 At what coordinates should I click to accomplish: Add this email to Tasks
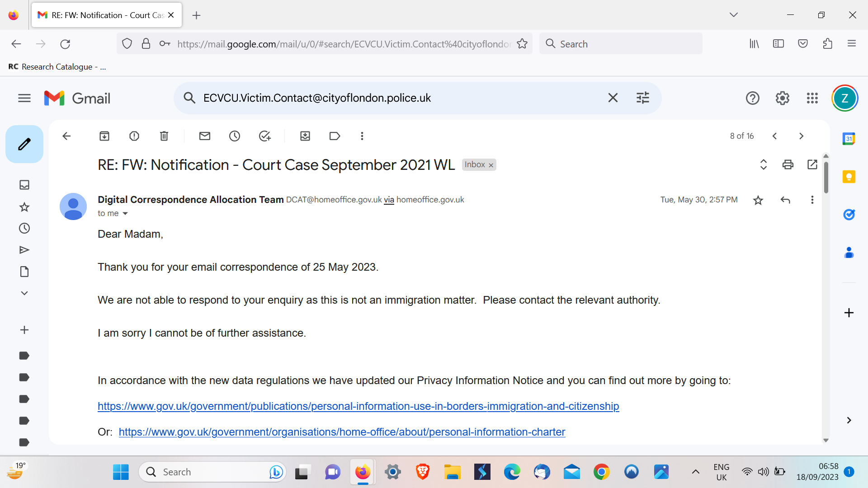[264, 136]
